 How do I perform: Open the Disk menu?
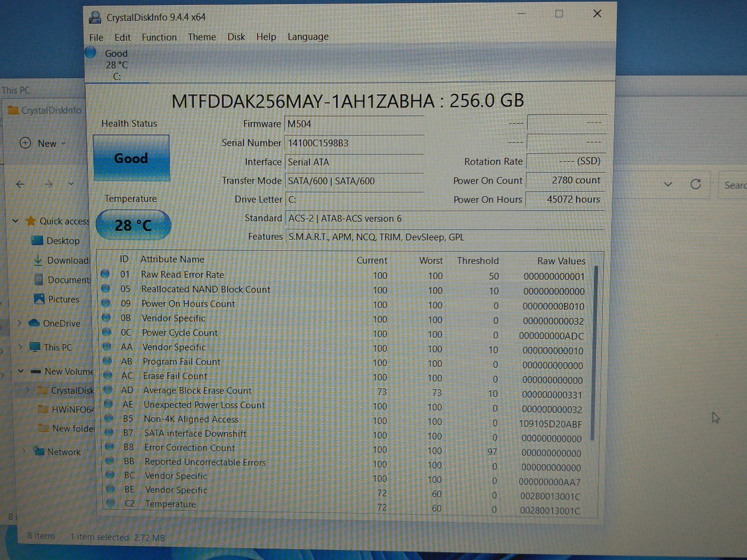(236, 37)
